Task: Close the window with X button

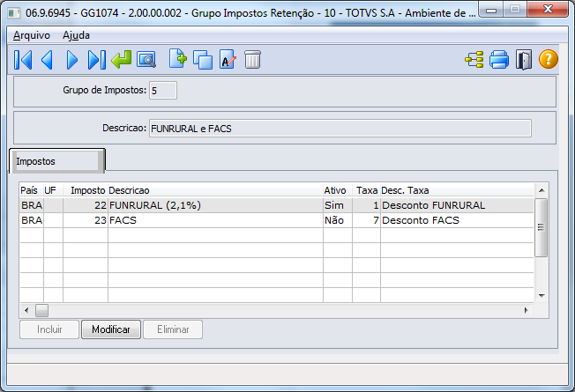Action: pyautogui.click(x=548, y=9)
